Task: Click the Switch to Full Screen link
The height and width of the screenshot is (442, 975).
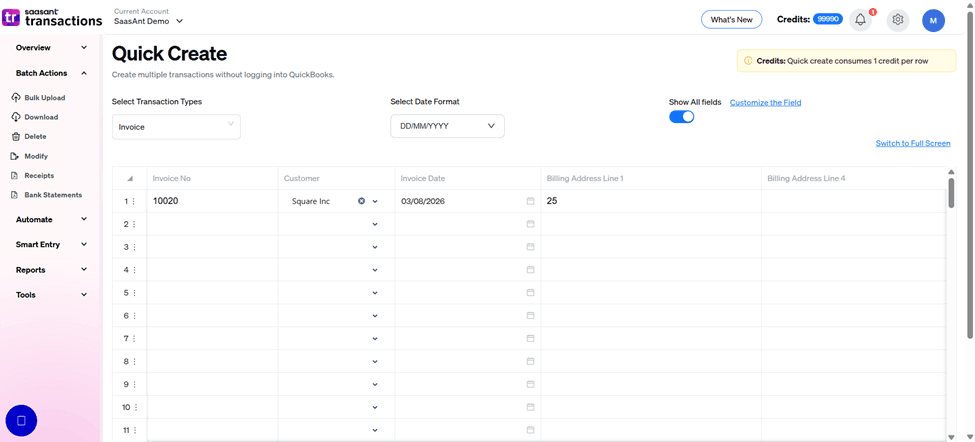Action: coord(913,144)
